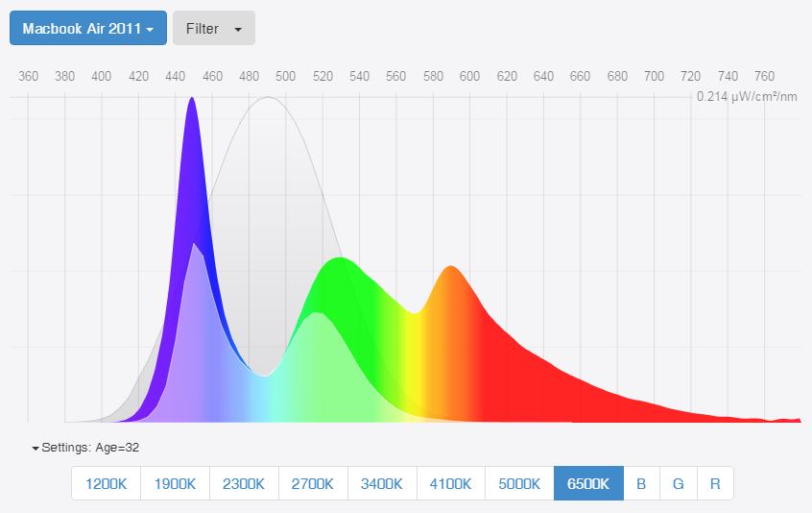
Task: Open the Macbook Air 2011 device dropdown
Action: click(x=88, y=28)
